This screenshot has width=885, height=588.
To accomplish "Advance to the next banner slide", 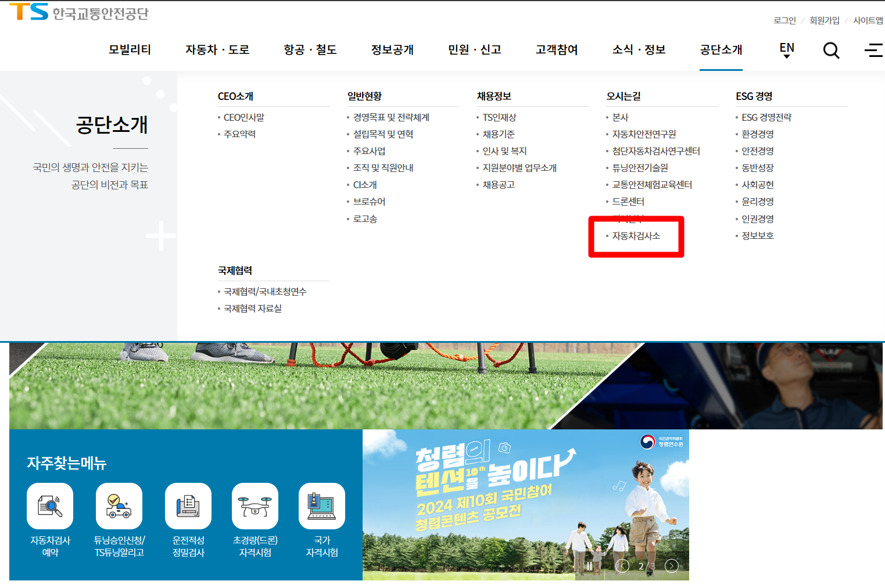I will coord(671,565).
